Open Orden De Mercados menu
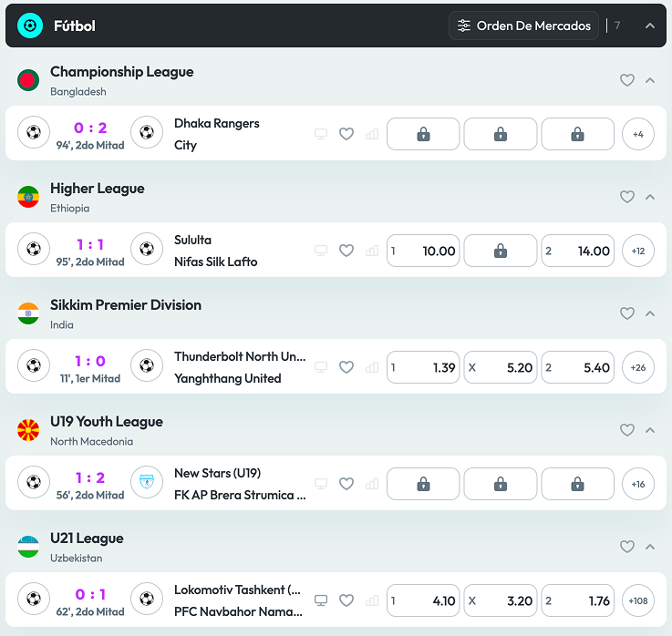The image size is (672, 636). [x=524, y=26]
